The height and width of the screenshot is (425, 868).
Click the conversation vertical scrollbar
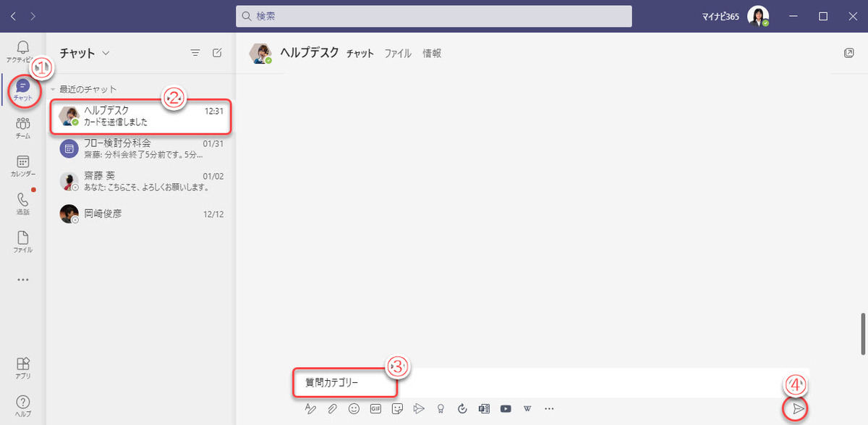(862, 333)
